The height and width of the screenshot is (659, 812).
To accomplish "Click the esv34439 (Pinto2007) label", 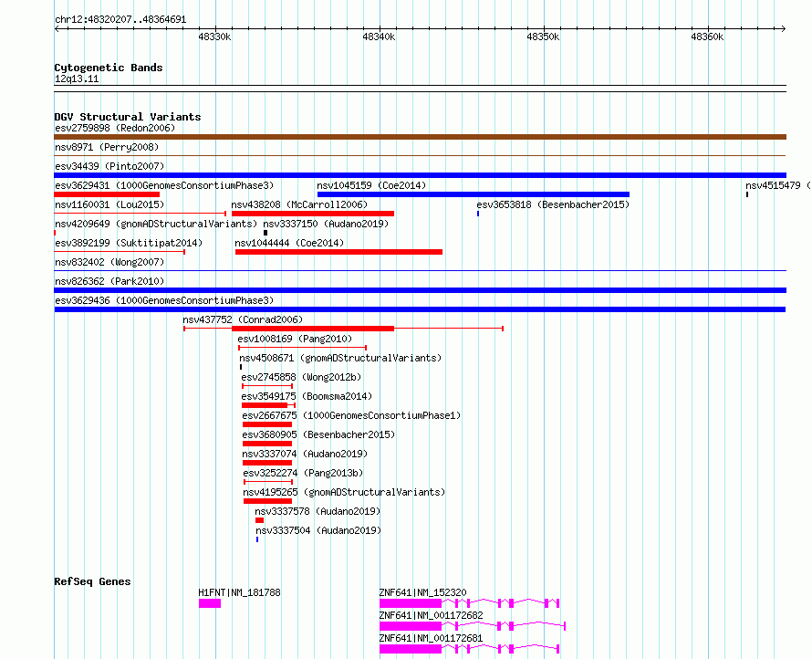I will tap(109, 166).
